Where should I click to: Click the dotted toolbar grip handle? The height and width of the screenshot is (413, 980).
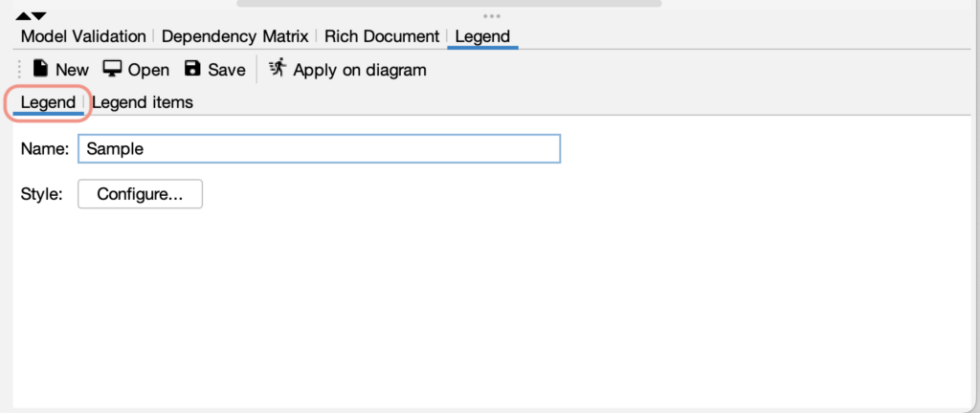(x=19, y=70)
